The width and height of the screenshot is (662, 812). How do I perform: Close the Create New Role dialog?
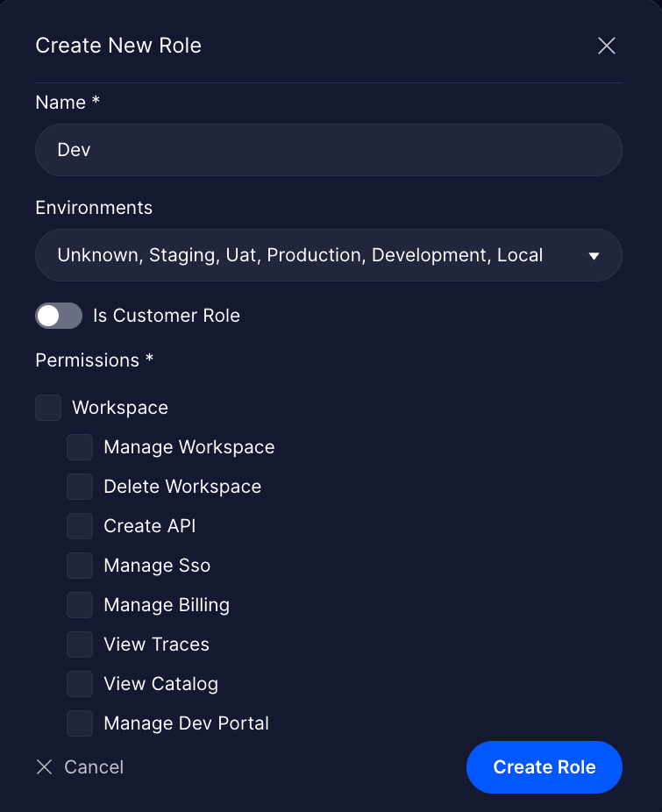click(606, 46)
